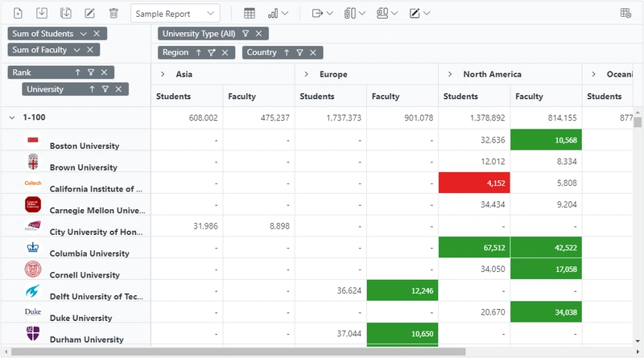This screenshot has width=644, height=358.
Task: Select the Brown University row header
Action: 76,162
